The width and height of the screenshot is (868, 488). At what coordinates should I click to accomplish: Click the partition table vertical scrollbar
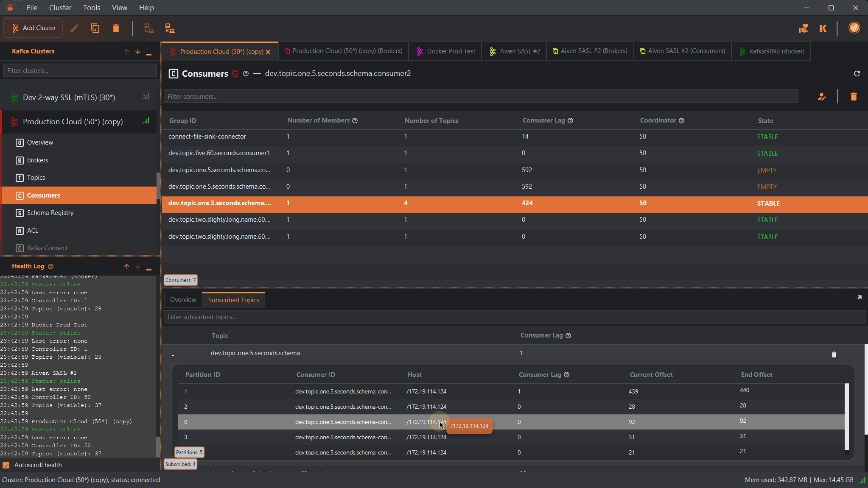pyautogui.click(x=846, y=415)
